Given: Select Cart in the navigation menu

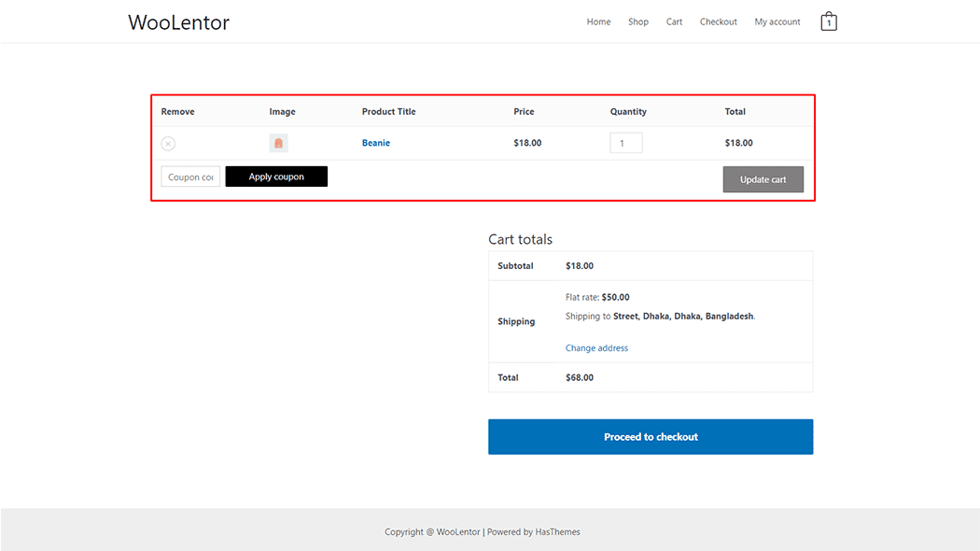Looking at the screenshot, I should coord(674,21).
